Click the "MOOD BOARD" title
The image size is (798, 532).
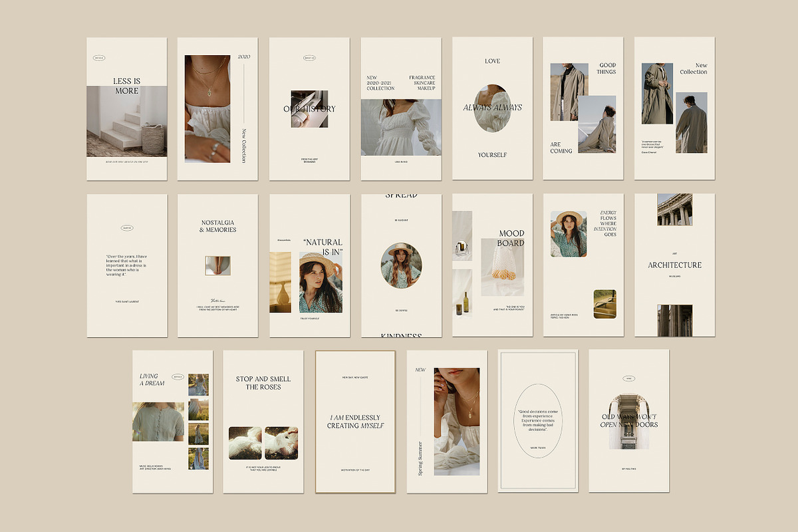[x=511, y=238]
